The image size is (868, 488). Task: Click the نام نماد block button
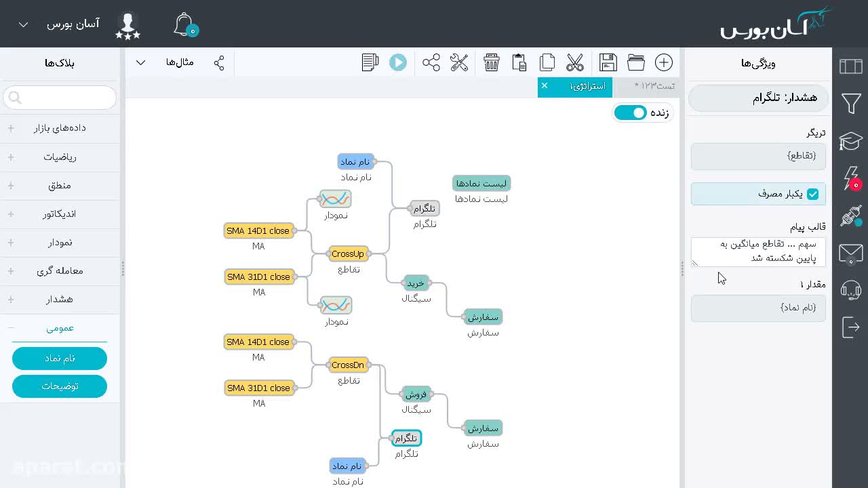click(x=60, y=358)
